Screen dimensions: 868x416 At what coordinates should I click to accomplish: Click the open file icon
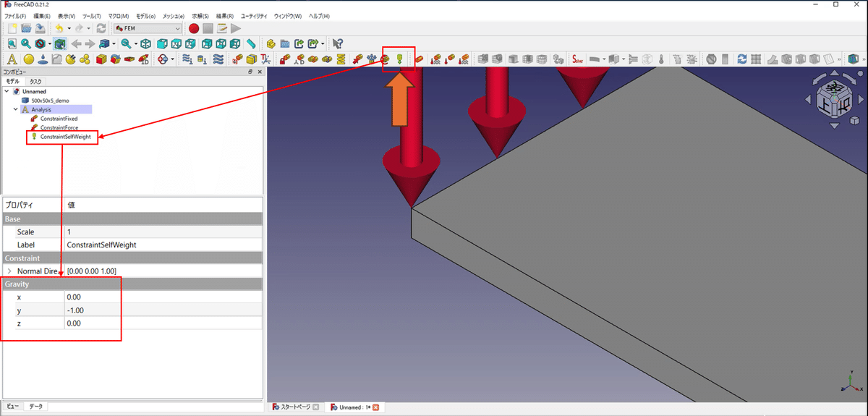tap(26, 28)
